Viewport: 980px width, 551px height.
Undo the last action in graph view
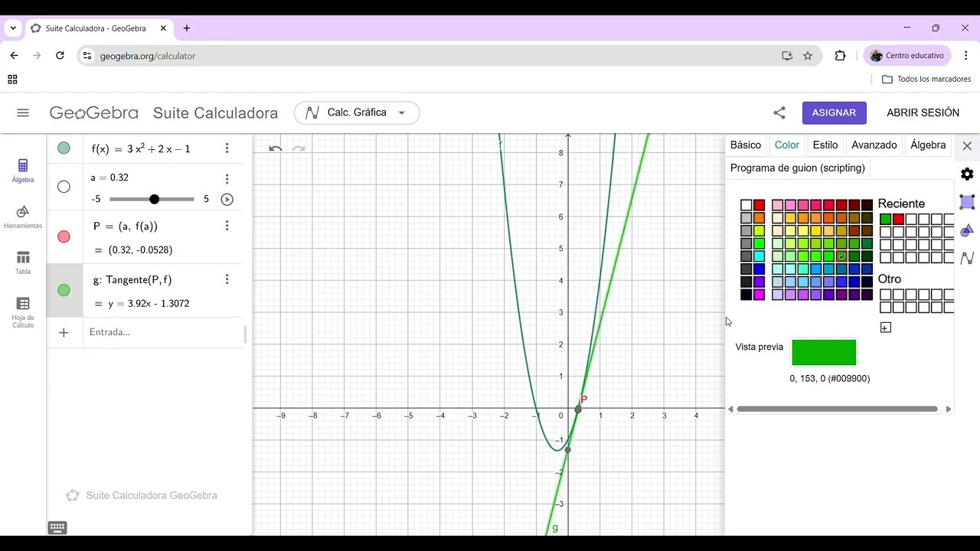point(276,148)
